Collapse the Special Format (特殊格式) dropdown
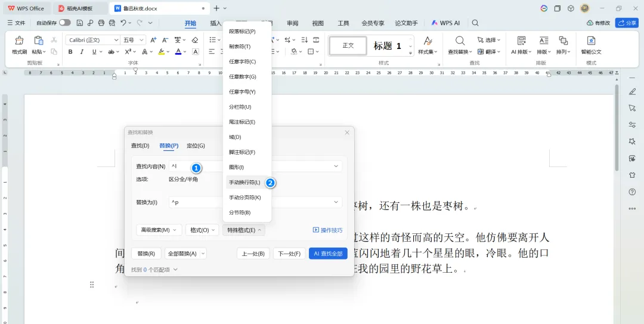The height and width of the screenshot is (324, 644). point(243,230)
